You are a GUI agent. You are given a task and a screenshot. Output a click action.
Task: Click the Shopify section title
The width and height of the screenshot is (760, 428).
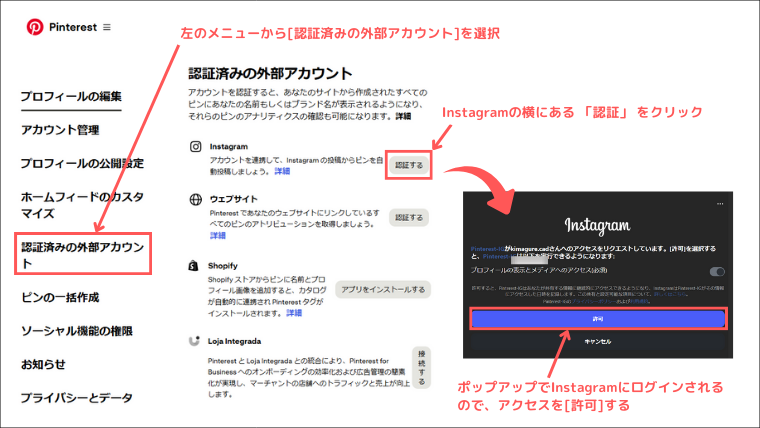223,266
